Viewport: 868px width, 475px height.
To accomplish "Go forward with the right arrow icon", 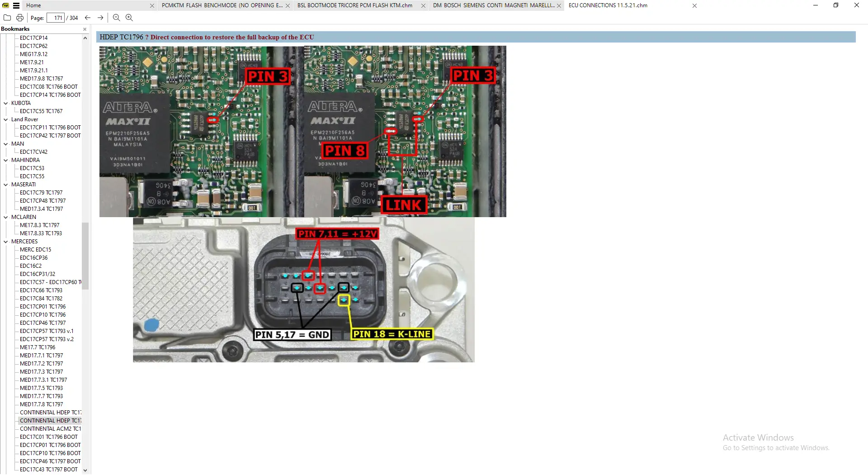I will click(100, 18).
